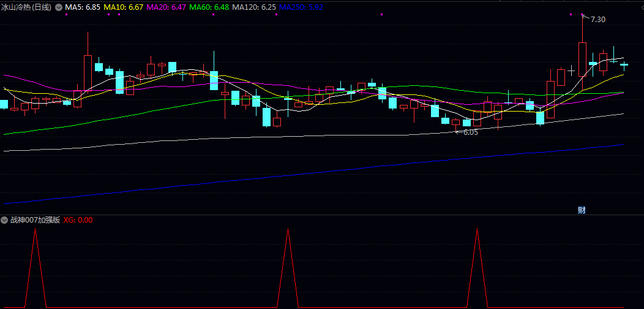Image resolution: width=644 pixels, height=309 pixels.
Task: Click the candle at the 6.05 low
Action: pyautogui.click(x=456, y=122)
